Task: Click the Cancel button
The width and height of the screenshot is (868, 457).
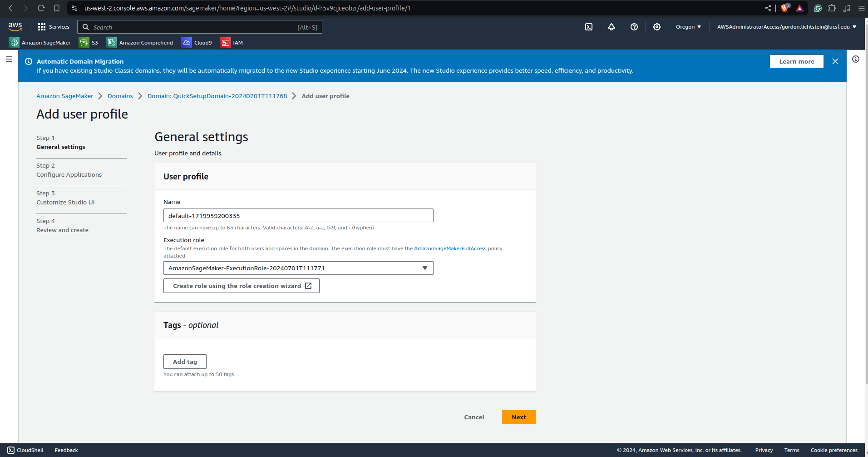Action: coord(474,417)
